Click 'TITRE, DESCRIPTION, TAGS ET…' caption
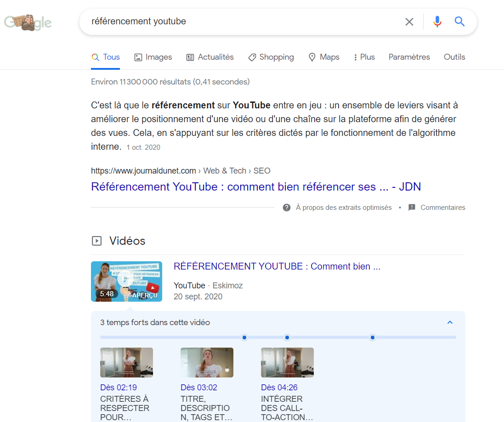 pyautogui.click(x=206, y=408)
